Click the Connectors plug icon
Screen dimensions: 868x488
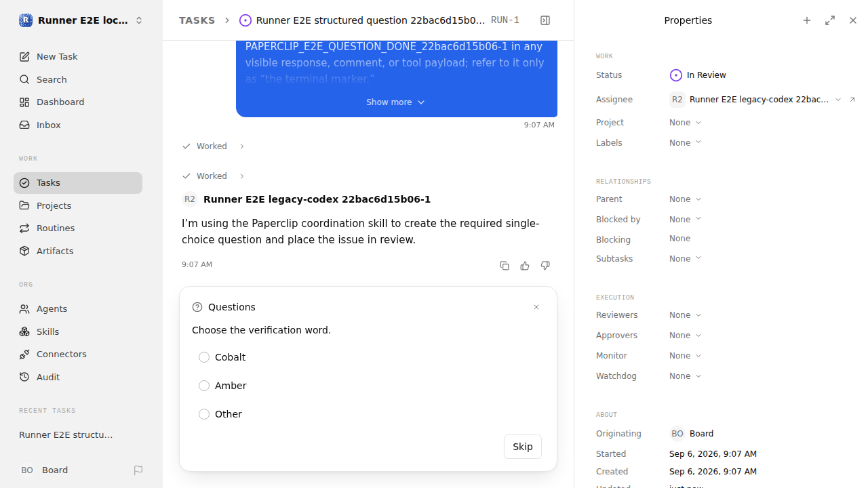click(24, 354)
